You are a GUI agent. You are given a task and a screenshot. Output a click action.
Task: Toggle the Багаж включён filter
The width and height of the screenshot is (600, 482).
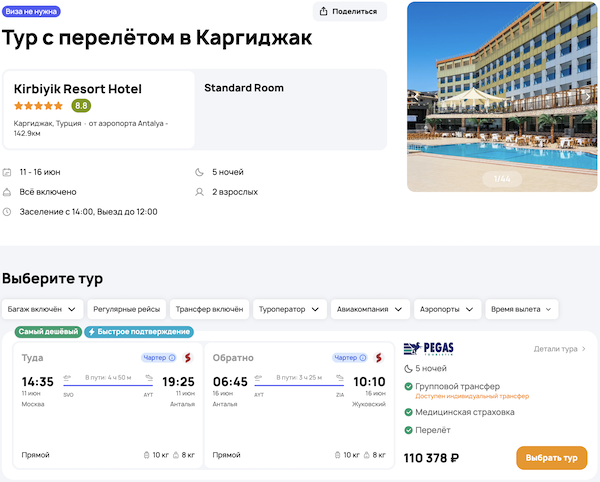tap(42, 309)
